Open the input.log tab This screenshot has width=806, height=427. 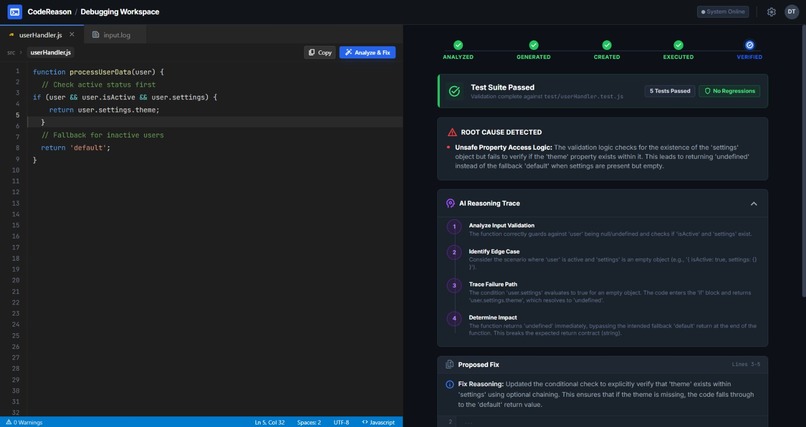pyautogui.click(x=115, y=35)
